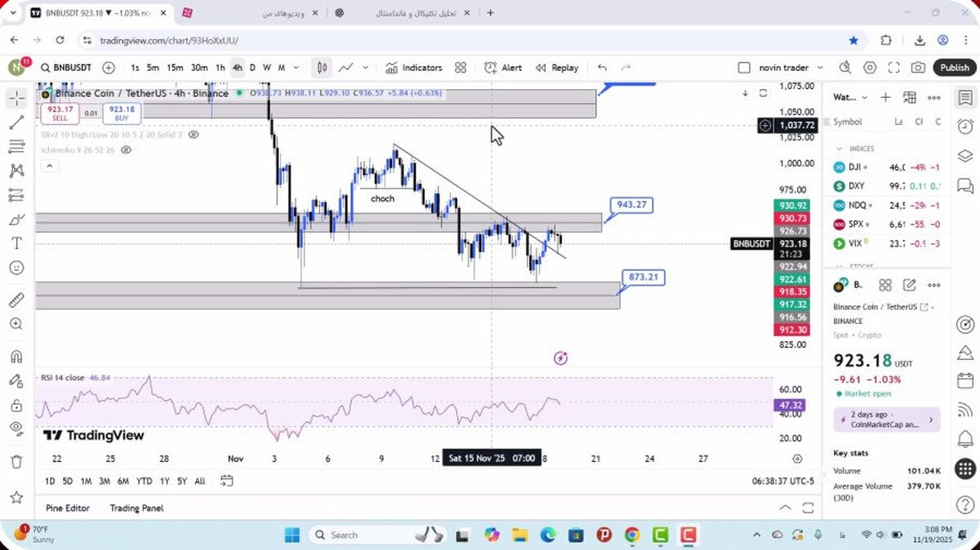Viewport: 980px width, 550px height.
Task: Toggle visibility of SRv2 indicator
Action: (194, 134)
